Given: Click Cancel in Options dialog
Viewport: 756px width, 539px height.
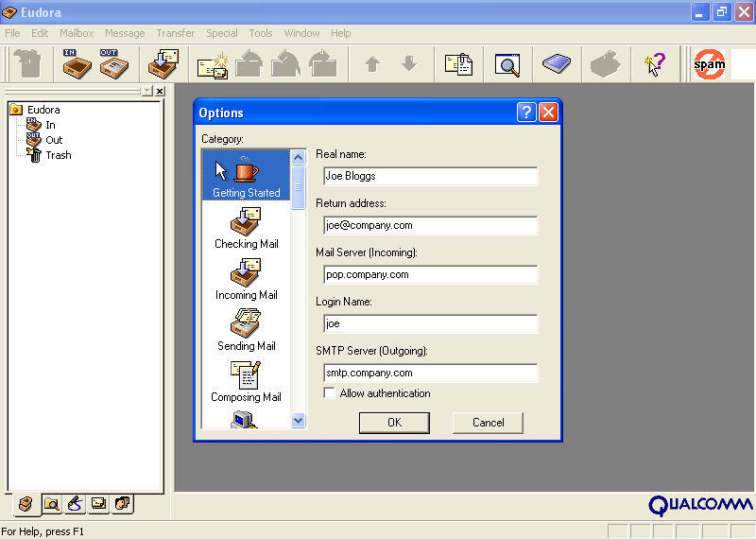Looking at the screenshot, I should (x=488, y=423).
